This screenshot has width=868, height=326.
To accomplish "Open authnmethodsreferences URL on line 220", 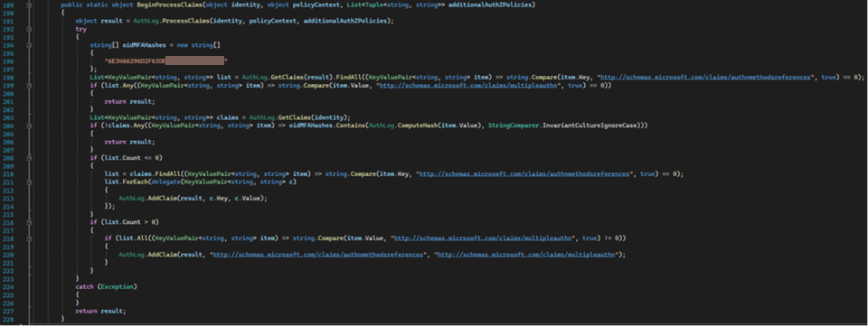I will click(x=318, y=254).
